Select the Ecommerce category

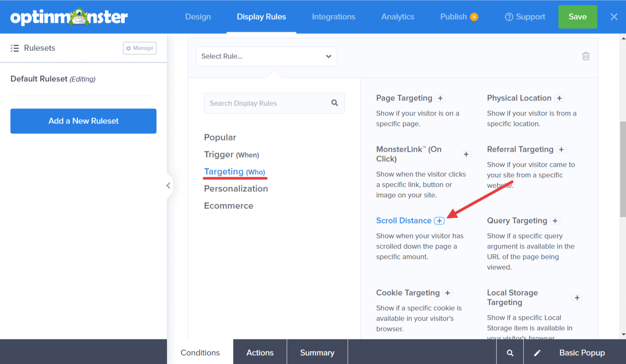point(229,206)
